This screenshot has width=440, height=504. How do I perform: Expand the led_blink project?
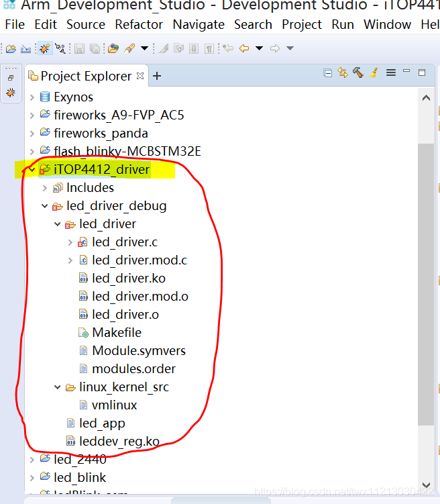(x=32, y=478)
